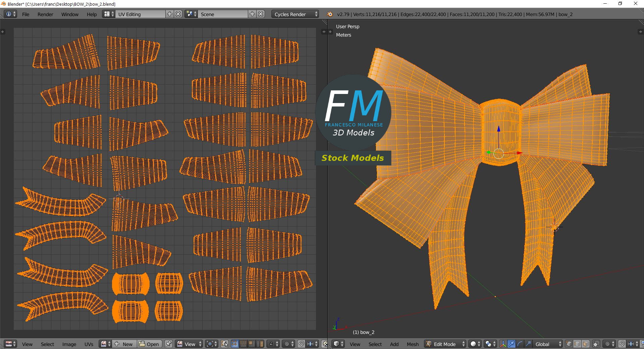This screenshot has height=349, width=644.
Task: Select UV island selection mode
Action: point(260,344)
